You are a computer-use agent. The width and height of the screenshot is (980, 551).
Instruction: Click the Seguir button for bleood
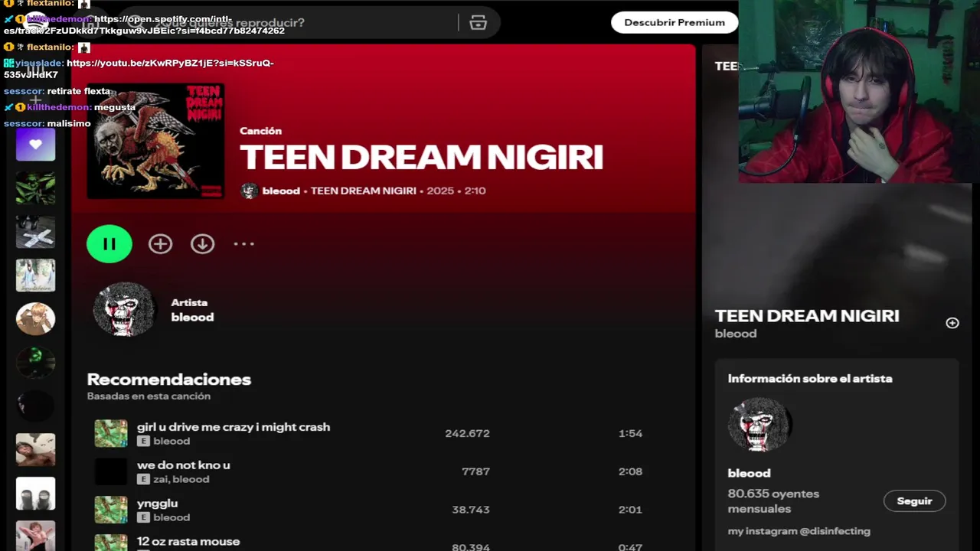pos(914,501)
